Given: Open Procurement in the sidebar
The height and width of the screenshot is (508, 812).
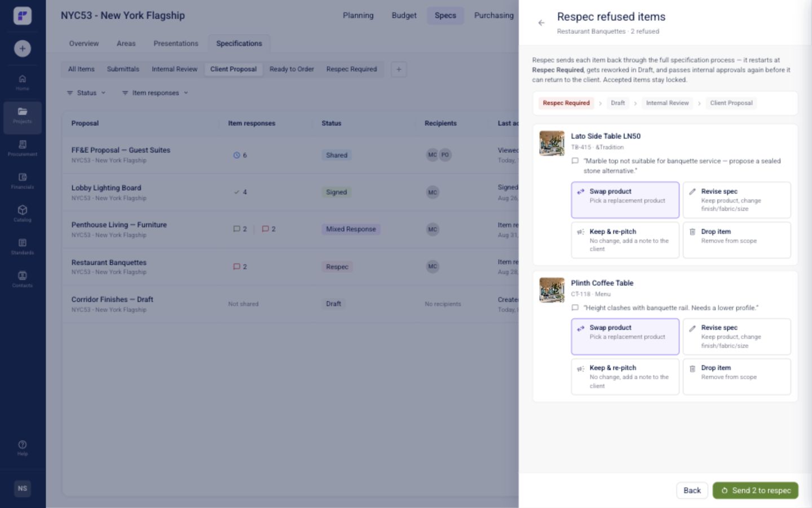Looking at the screenshot, I should pos(23,148).
